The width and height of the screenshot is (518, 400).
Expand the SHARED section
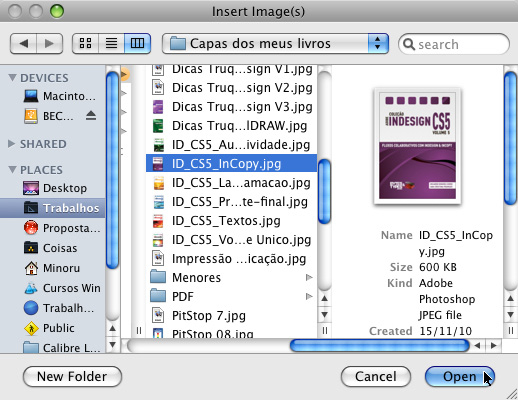tap(12, 144)
